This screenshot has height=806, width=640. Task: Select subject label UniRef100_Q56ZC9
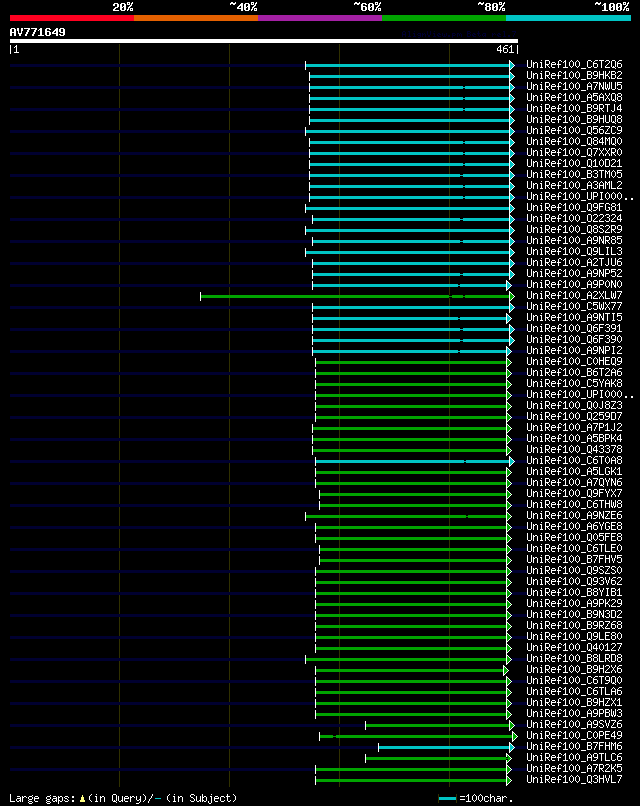coord(574,131)
